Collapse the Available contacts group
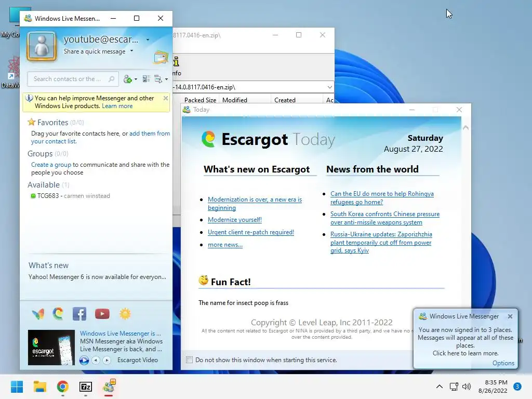This screenshot has width=532, height=399. coord(44,185)
